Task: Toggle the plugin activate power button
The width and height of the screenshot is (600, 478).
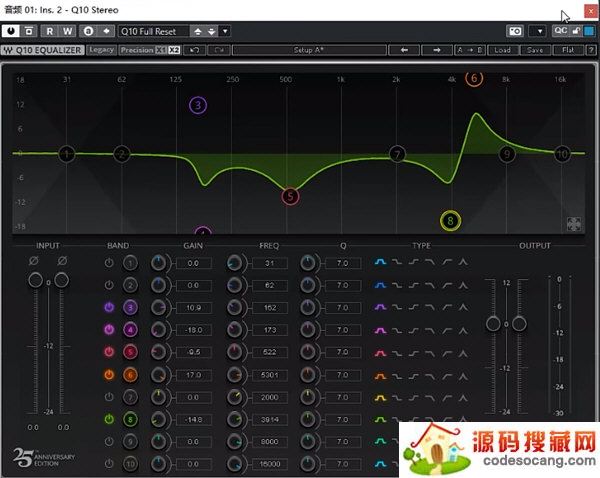Action: 11,31
